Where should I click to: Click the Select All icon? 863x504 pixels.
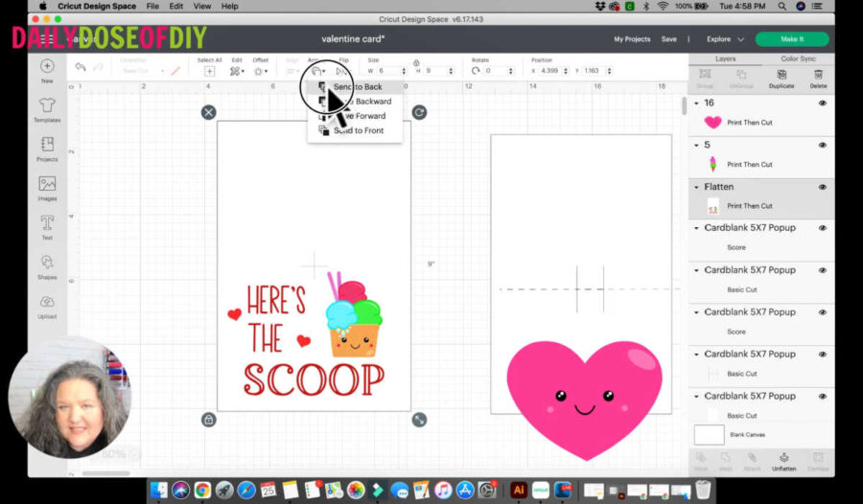pyautogui.click(x=209, y=71)
